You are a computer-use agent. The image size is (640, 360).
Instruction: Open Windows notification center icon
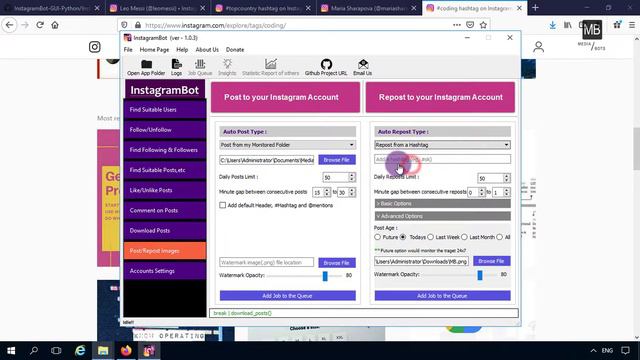pyautogui.click(x=625, y=351)
